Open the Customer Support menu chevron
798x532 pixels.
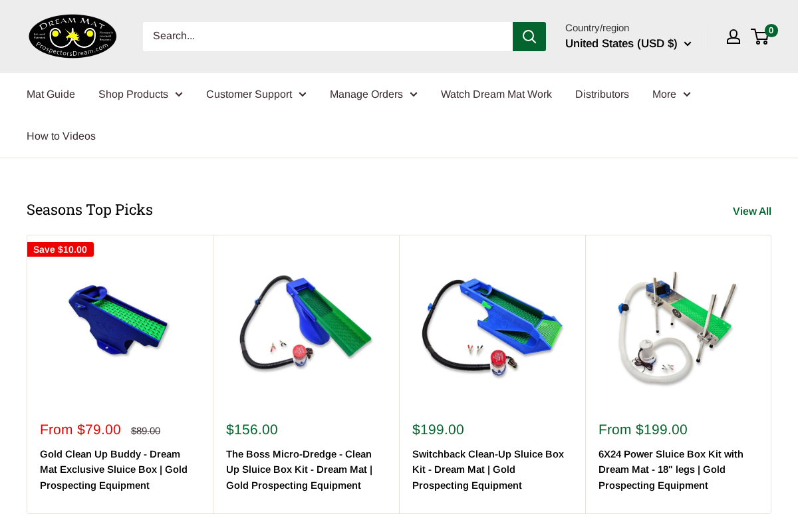pos(303,94)
